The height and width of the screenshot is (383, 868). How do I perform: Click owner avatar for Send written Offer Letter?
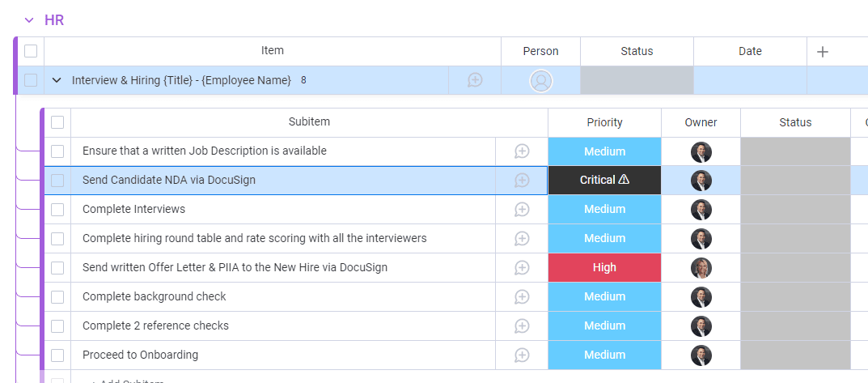(x=701, y=267)
